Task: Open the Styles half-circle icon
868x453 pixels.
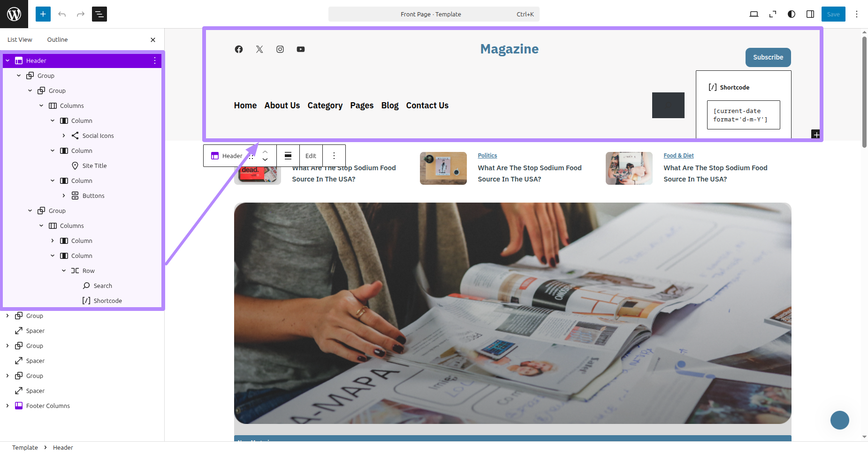Action: [792, 14]
